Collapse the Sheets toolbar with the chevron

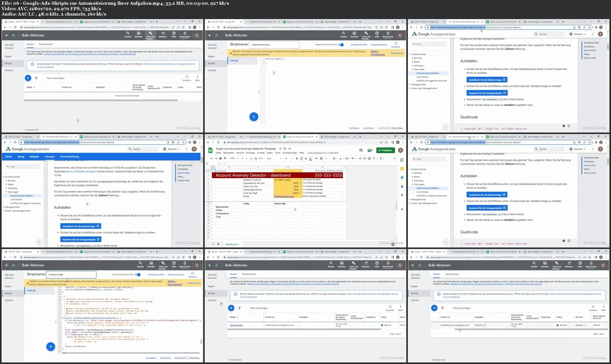(394, 158)
